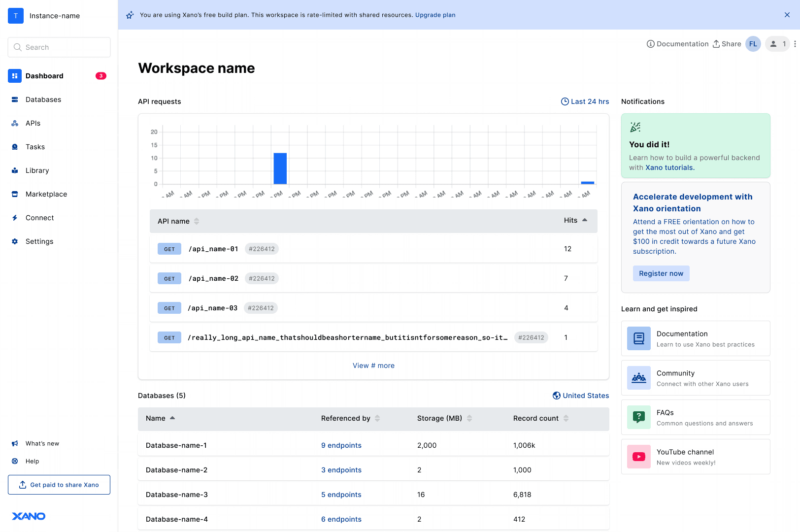This screenshot has height=532, width=800.
Task: Click Get paid to share Xano button
Action: pos(59,485)
